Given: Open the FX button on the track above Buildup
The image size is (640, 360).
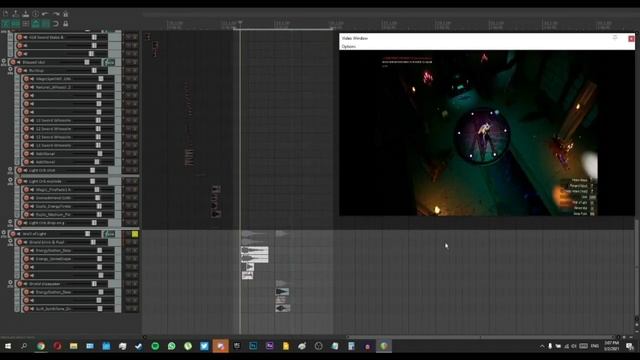Looking at the screenshot, I should point(109,62).
